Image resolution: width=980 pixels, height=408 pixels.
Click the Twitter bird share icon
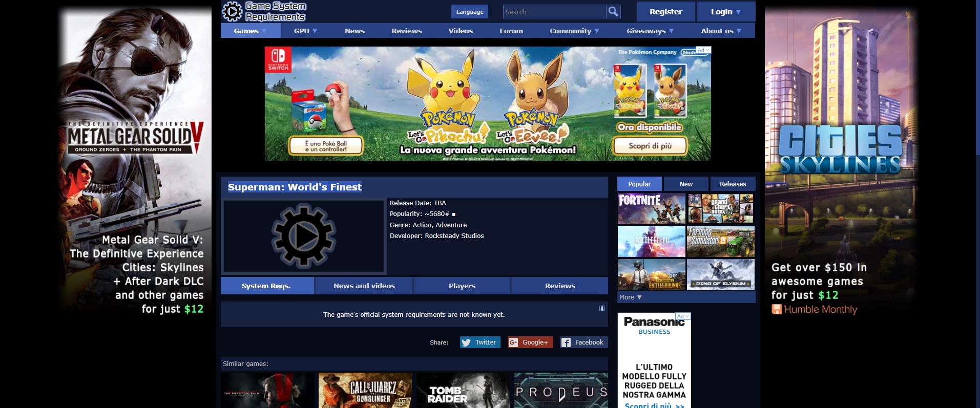point(466,342)
